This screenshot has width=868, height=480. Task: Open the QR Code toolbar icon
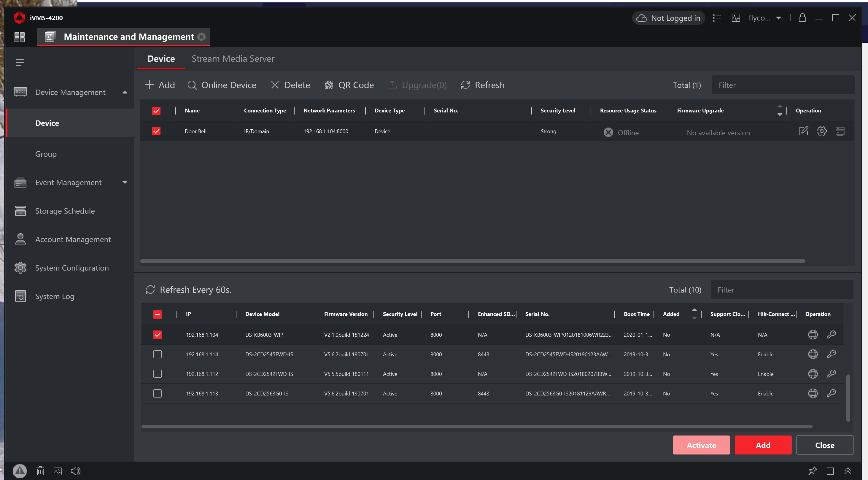coord(328,85)
